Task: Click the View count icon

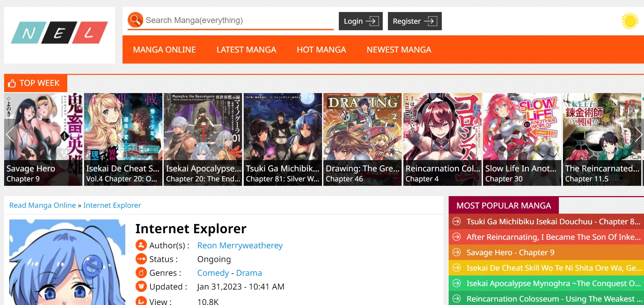Action: [x=141, y=301]
